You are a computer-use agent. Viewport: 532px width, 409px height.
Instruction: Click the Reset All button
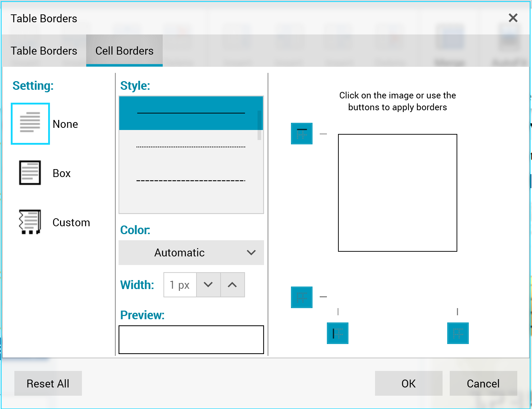coord(48,384)
